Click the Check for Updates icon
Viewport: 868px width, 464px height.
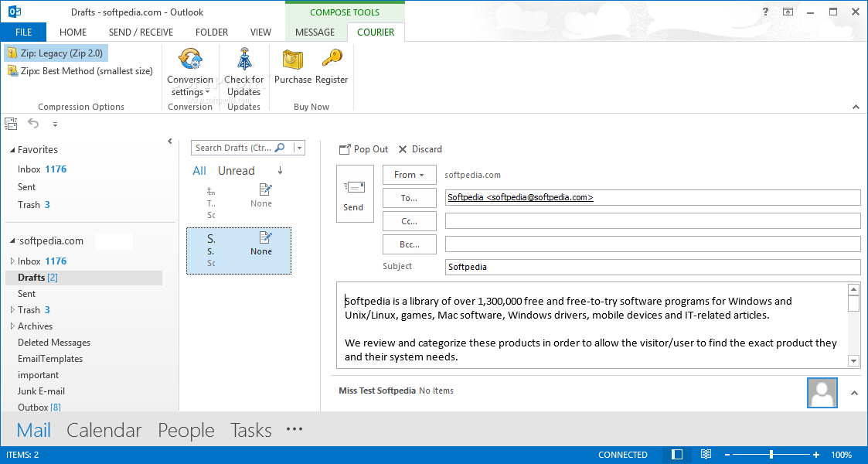tap(244, 59)
